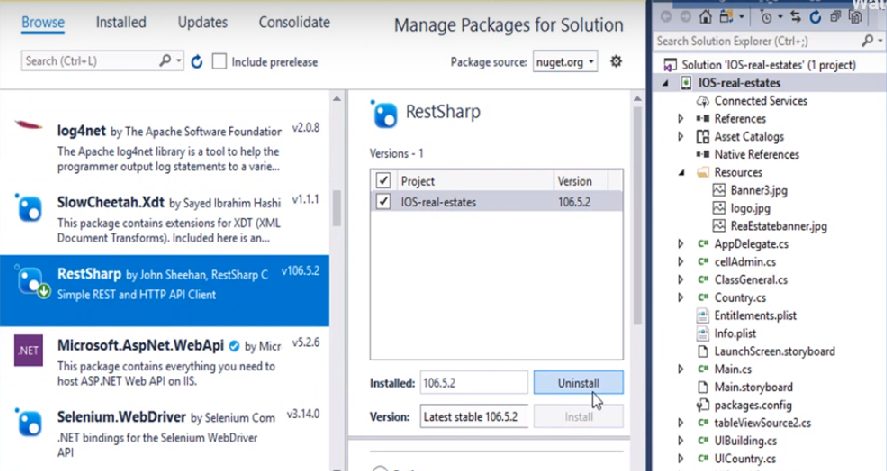The width and height of the screenshot is (887, 471).
Task: Click the package list vertical scrollbar thumb
Action: [x=337, y=208]
